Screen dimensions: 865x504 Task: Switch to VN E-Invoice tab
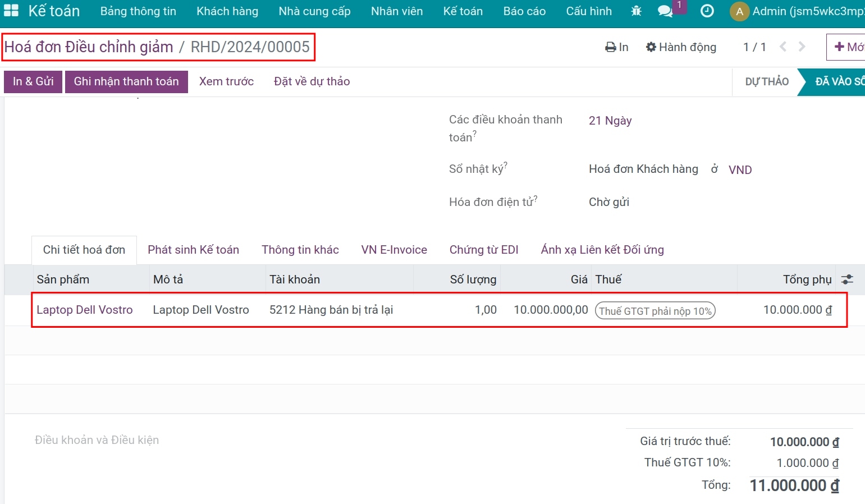394,250
